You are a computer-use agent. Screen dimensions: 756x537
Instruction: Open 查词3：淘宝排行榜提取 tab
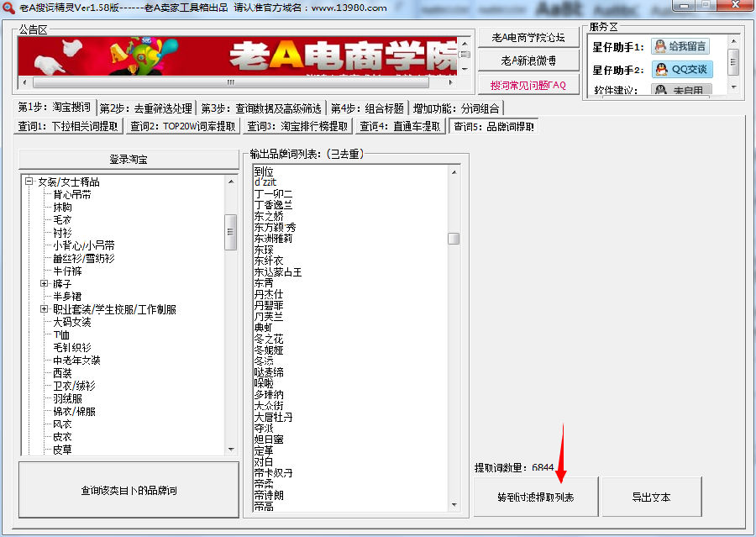click(x=297, y=126)
